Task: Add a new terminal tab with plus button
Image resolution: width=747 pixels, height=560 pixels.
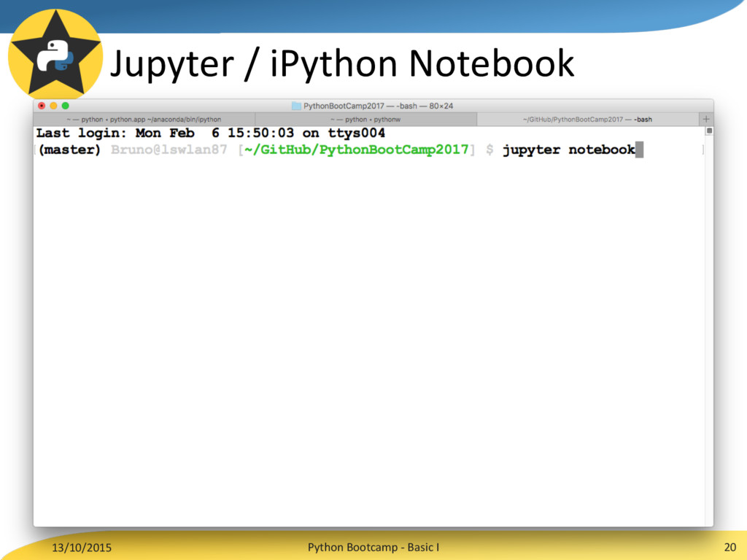Action: (706, 119)
